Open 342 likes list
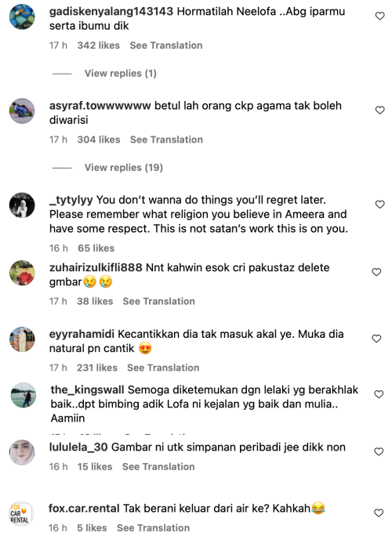This screenshot has height=540, width=392. 99,45
